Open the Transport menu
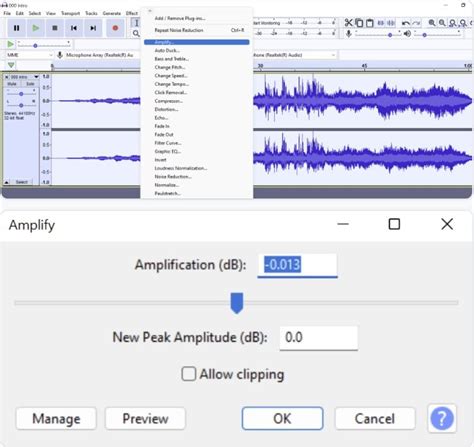Screen dimensions: 474x447 [x=70, y=13]
